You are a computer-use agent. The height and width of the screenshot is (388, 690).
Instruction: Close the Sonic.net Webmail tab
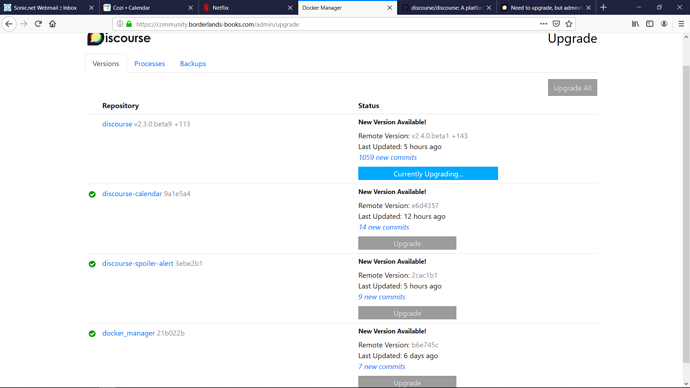tap(91, 7)
